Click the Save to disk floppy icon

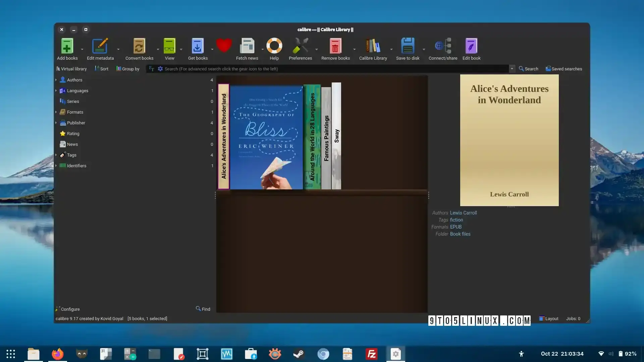(408, 46)
